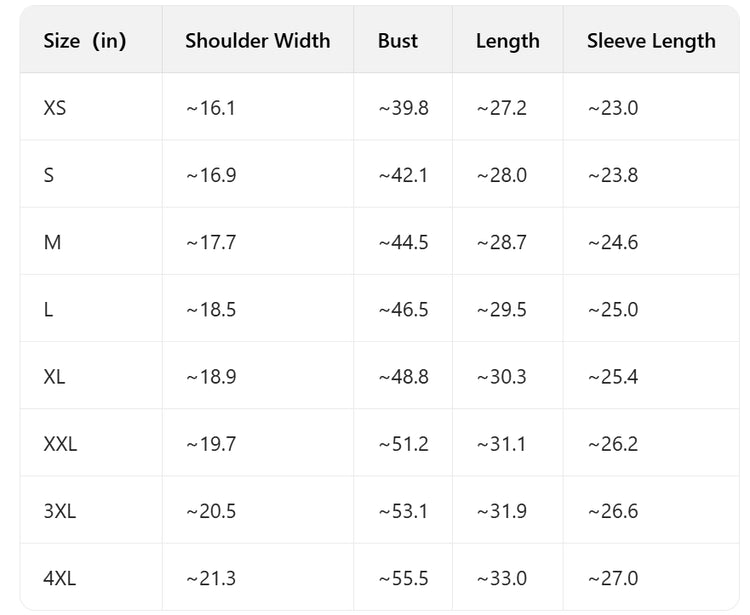750x615 pixels.
Task: Click the ~29.5 length value
Action: pyautogui.click(x=501, y=309)
